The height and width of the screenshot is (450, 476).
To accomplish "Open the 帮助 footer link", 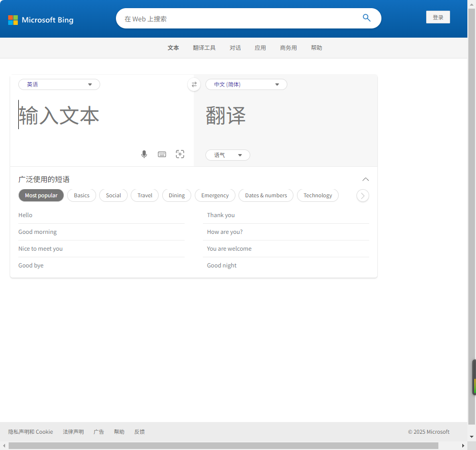I will click(x=119, y=432).
